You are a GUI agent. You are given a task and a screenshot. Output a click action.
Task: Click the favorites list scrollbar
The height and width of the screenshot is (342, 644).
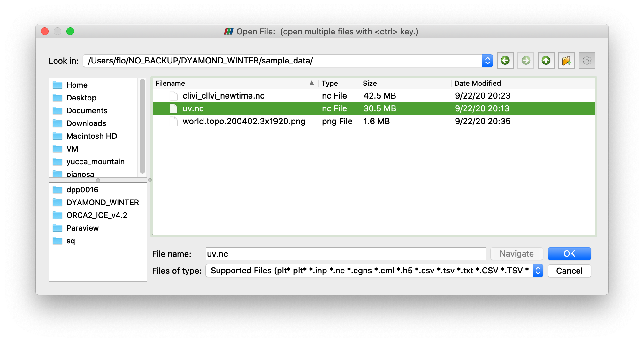(x=142, y=126)
